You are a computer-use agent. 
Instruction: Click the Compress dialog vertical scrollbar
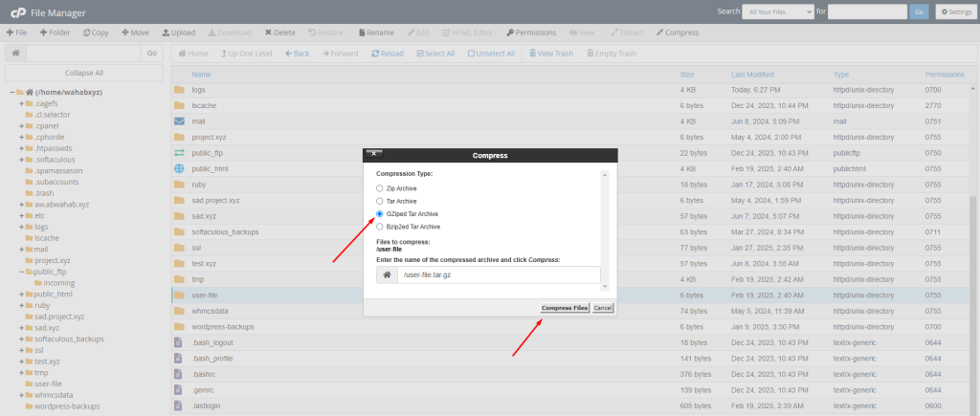coord(604,230)
